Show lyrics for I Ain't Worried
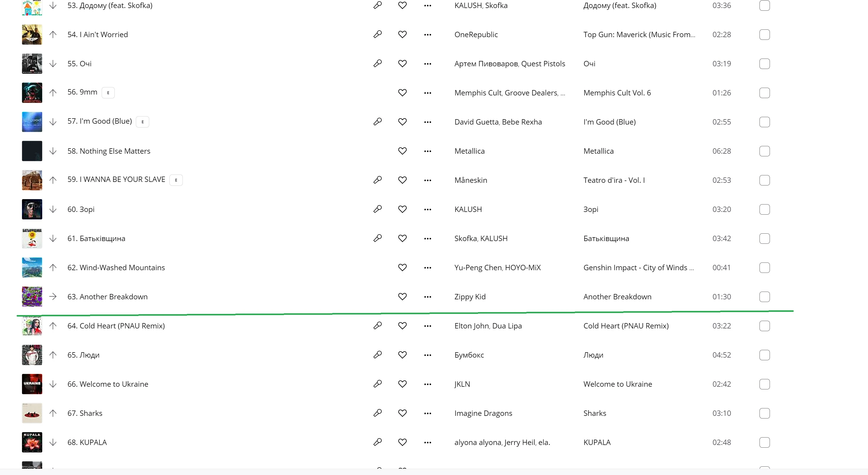 point(378,34)
